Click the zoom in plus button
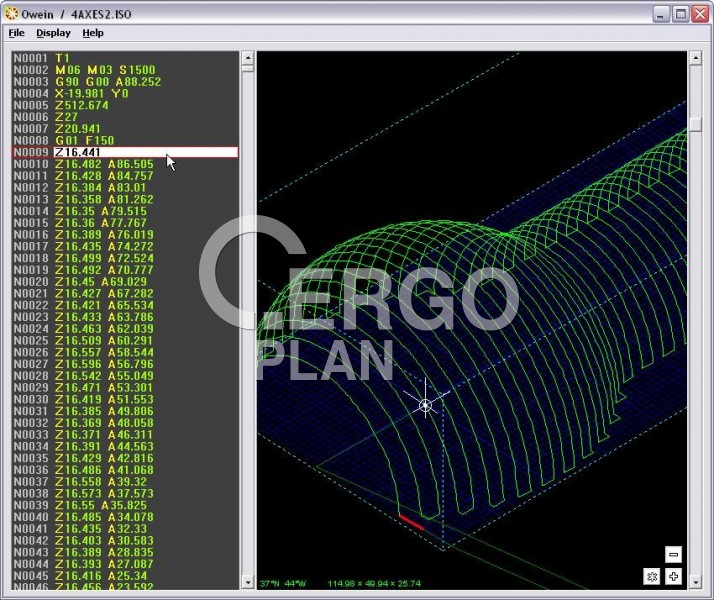Image resolution: width=714 pixels, height=600 pixels. tap(673, 576)
